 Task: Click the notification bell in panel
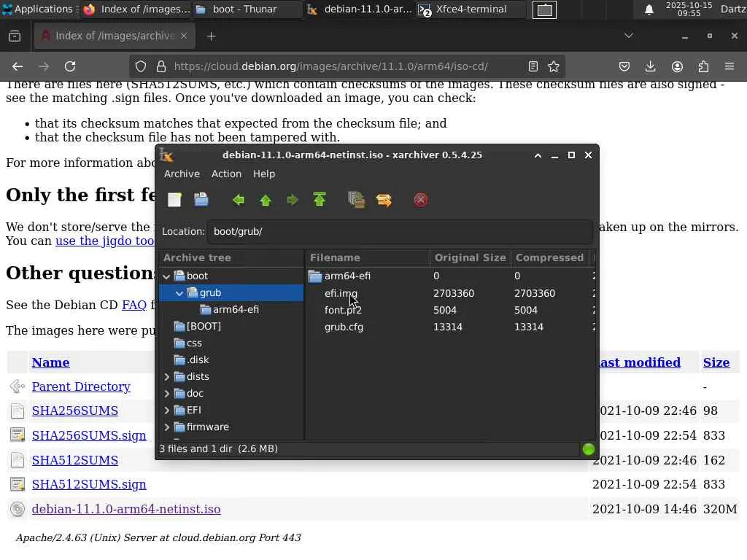pos(649,9)
